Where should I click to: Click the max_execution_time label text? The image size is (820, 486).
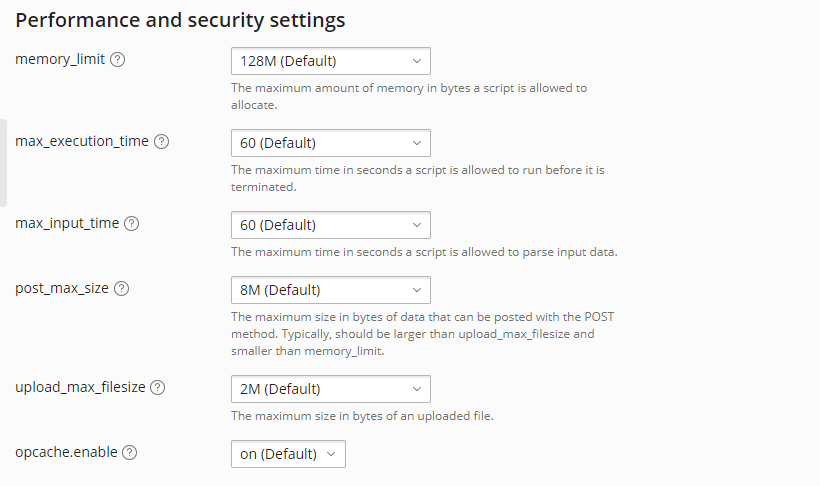pos(82,141)
